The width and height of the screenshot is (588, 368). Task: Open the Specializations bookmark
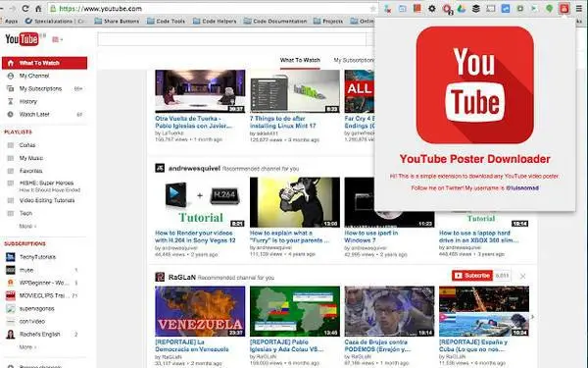point(56,21)
